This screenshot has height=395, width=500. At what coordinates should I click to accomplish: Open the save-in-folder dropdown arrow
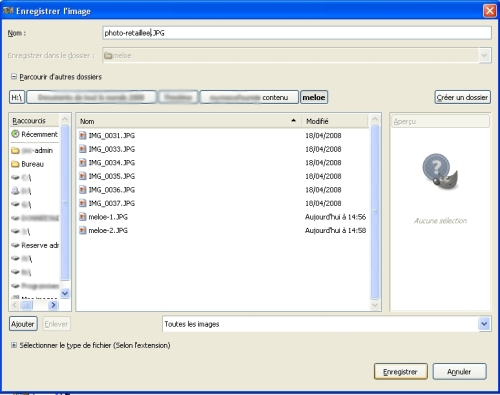tap(484, 55)
